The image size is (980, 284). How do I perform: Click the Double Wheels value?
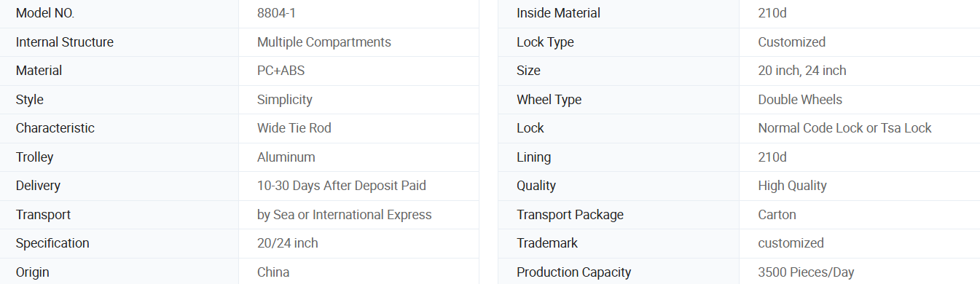[800, 100]
